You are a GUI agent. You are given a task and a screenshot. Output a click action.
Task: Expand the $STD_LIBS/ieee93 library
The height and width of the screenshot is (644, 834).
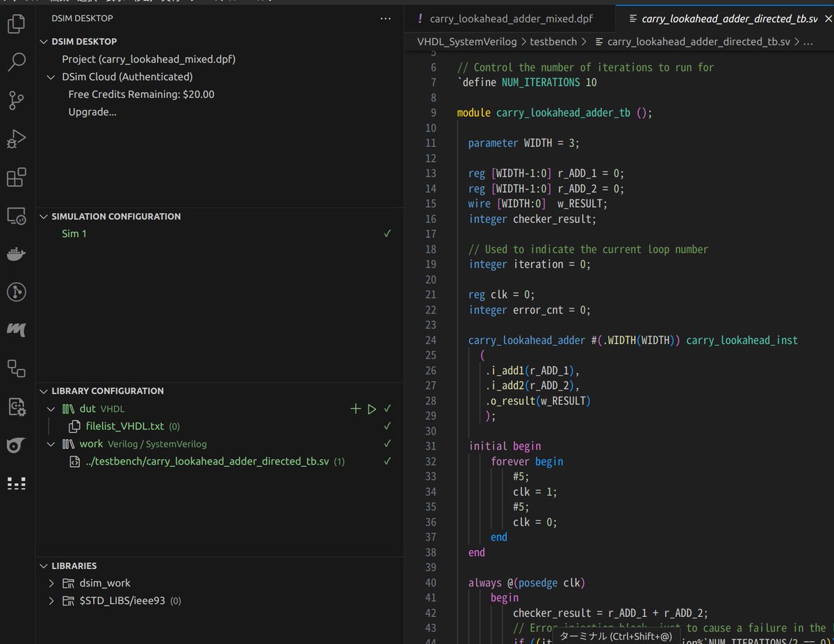tap(51, 601)
